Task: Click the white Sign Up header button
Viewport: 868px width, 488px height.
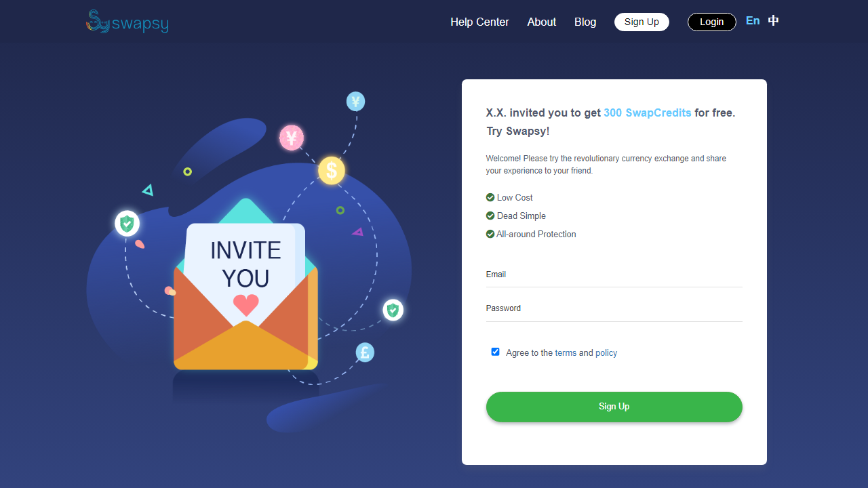Action: [x=642, y=22]
